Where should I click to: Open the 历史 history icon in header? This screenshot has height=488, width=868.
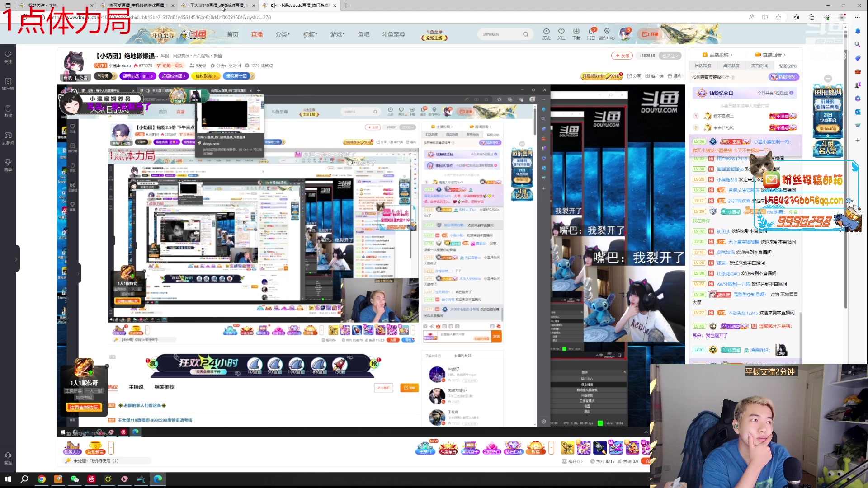tap(546, 34)
